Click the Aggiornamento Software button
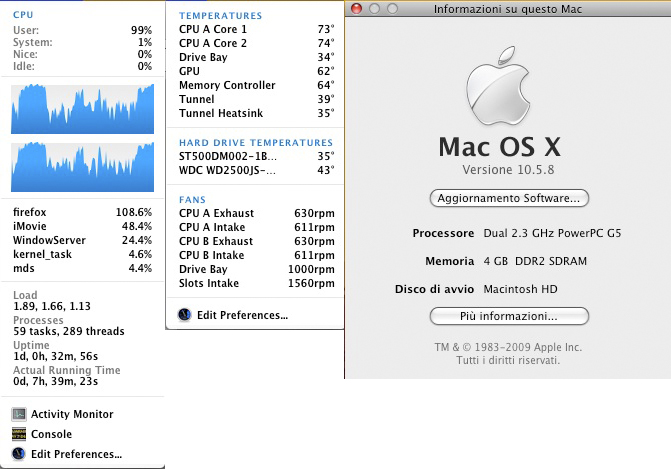Viewport: 671px width, 469px height. [509, 198]
